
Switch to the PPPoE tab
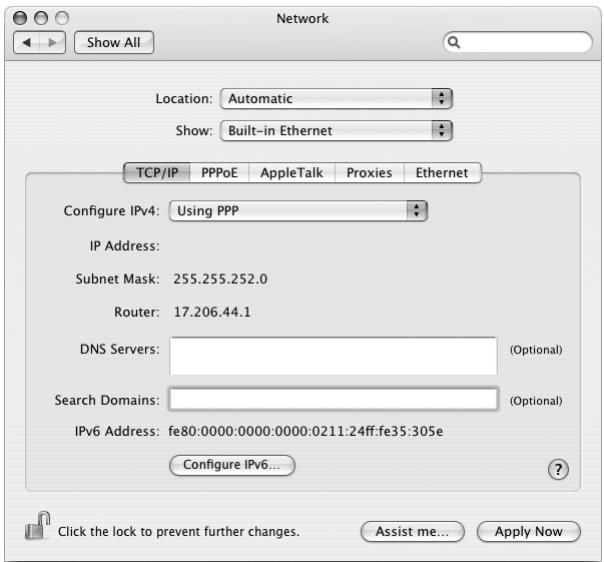pyautogui.click(x=219, y=173)
